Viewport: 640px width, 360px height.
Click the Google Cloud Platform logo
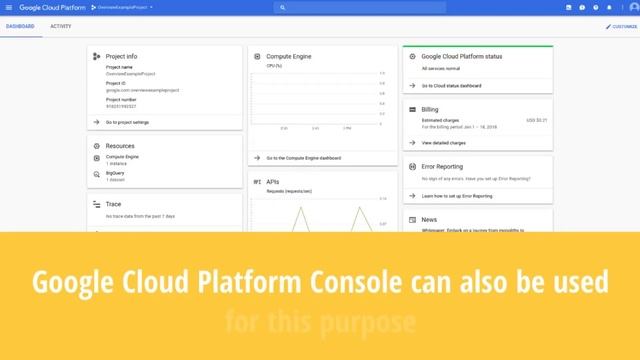click(x=52, y=7)
